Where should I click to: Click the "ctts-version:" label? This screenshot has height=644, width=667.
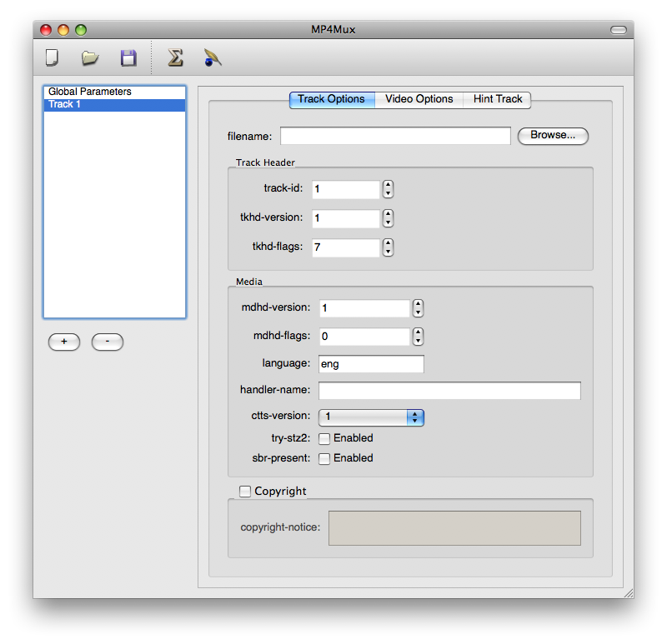click(281, 416)
